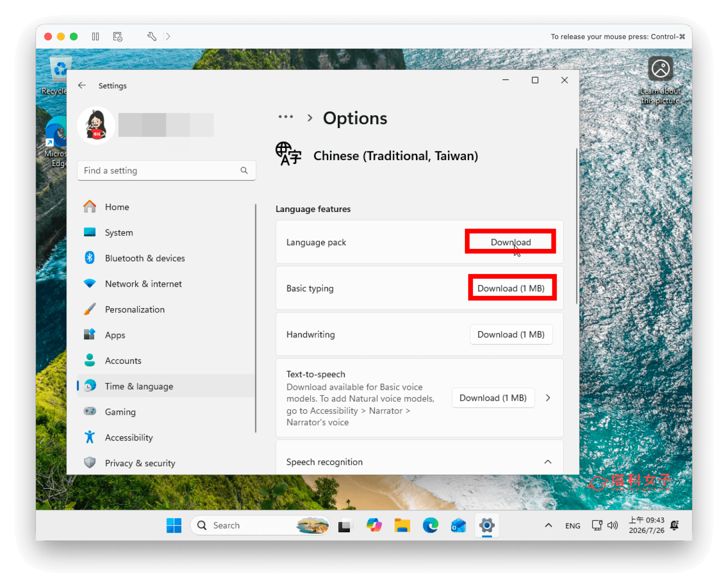Launch Copilot from the taskbar
728x588 pixels.
tap(374, 525)
